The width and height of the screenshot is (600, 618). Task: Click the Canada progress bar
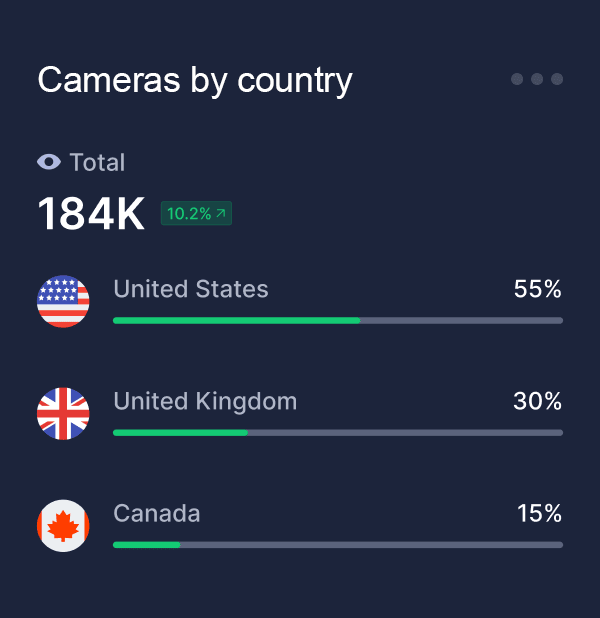pos(337,544)
